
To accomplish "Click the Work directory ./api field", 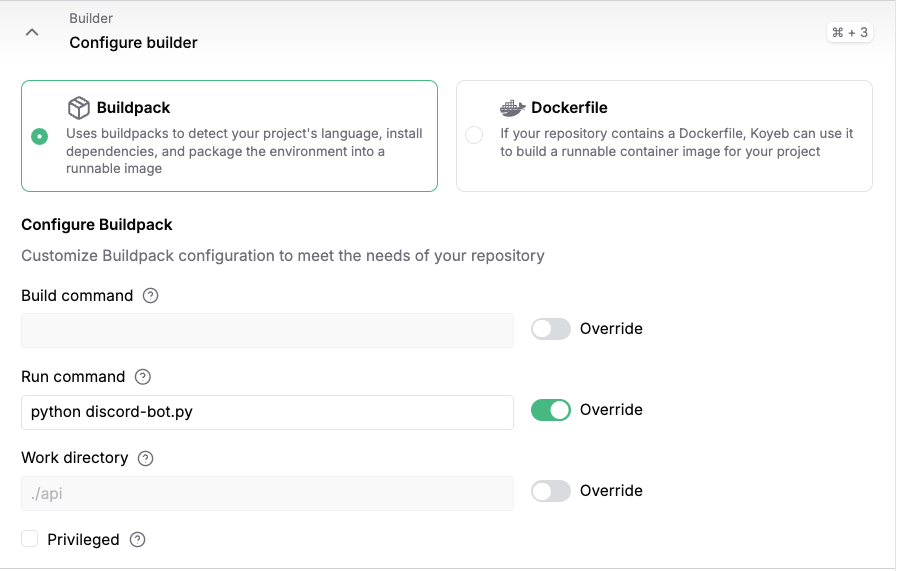I will pyautogui.click(x=267, y=494).
